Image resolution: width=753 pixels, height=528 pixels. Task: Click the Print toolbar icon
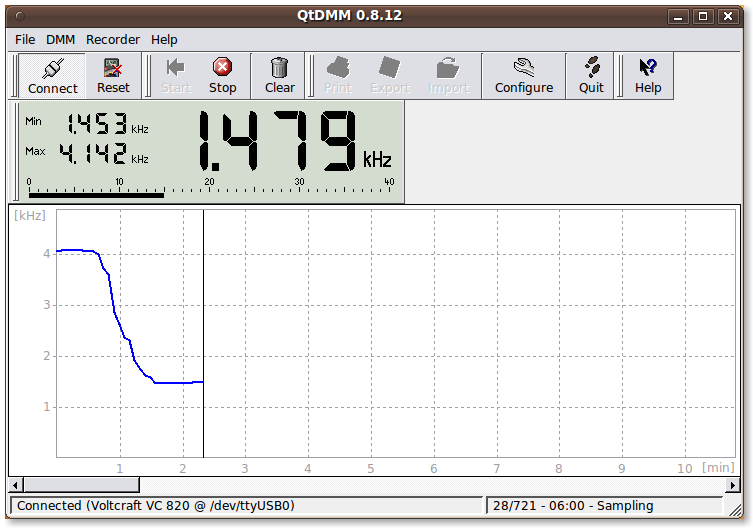[x=338, y=68]
